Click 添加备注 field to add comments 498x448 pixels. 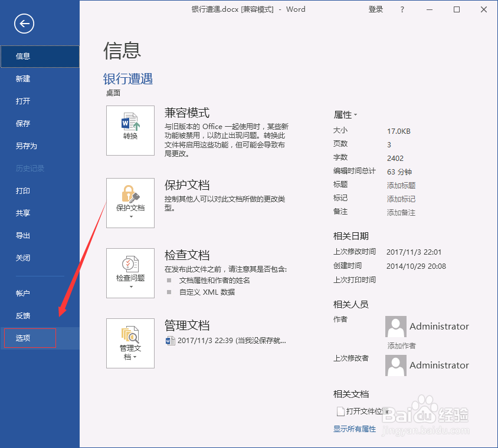401,213
